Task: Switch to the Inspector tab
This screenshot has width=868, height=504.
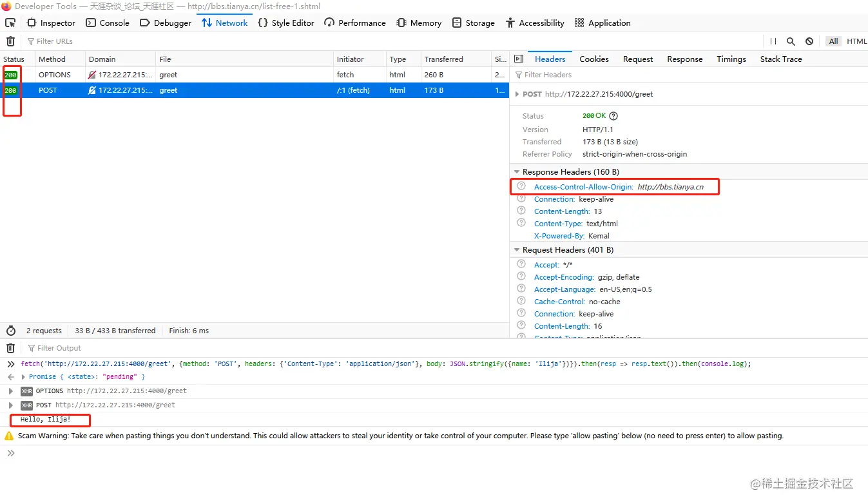Action: pyautogui.click(x=51, y=23)
